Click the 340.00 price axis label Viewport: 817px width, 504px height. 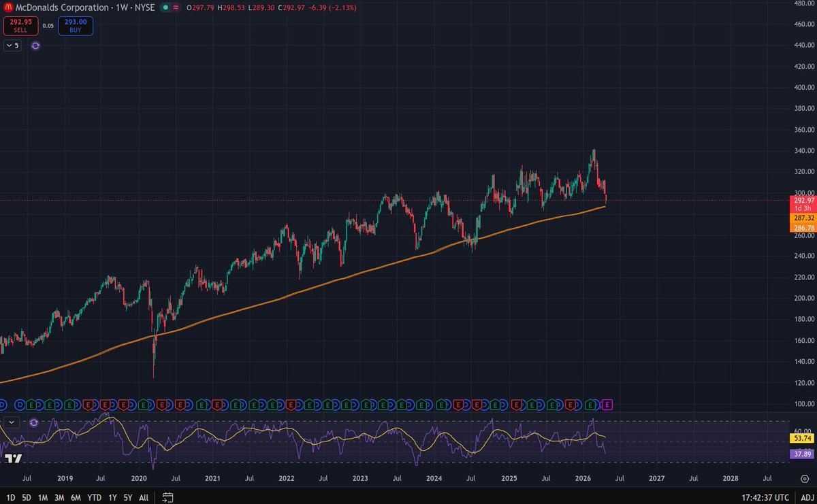pyautogui.click(x=803, y=151)
